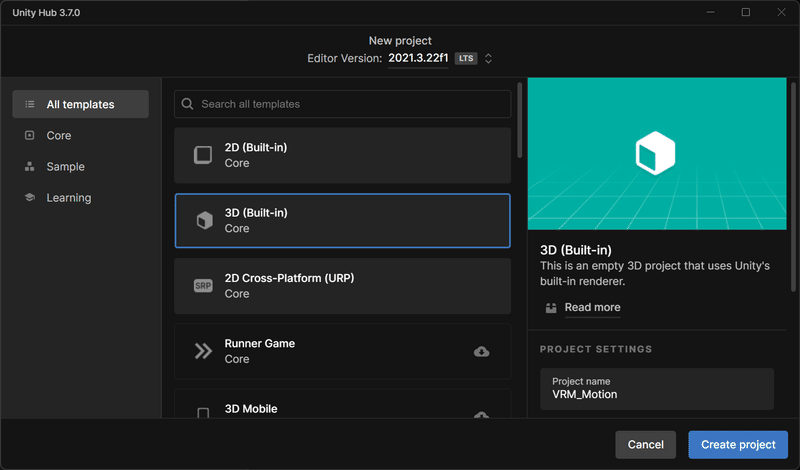Open the Editor Version selector arrows
This screenshot has height=470, width=800.
488,58
